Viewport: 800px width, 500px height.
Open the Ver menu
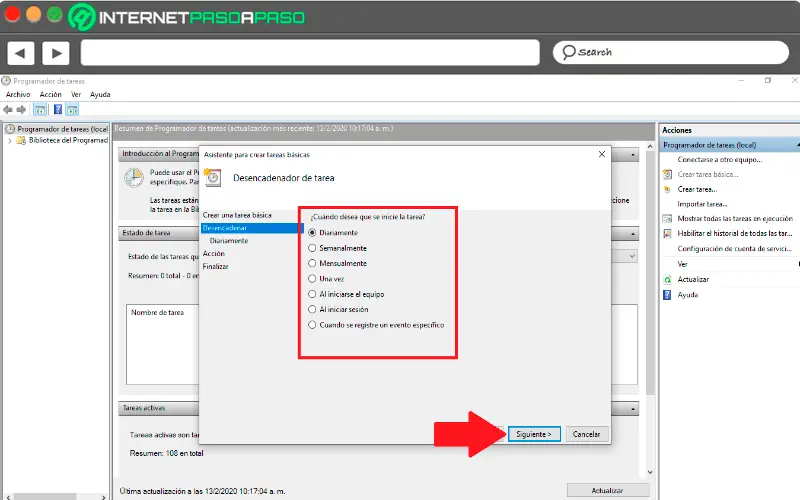point(76,94)
